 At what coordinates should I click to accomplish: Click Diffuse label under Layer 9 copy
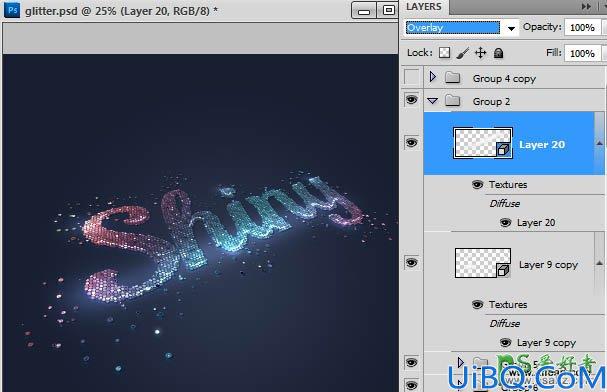click(x=504, y=324)
